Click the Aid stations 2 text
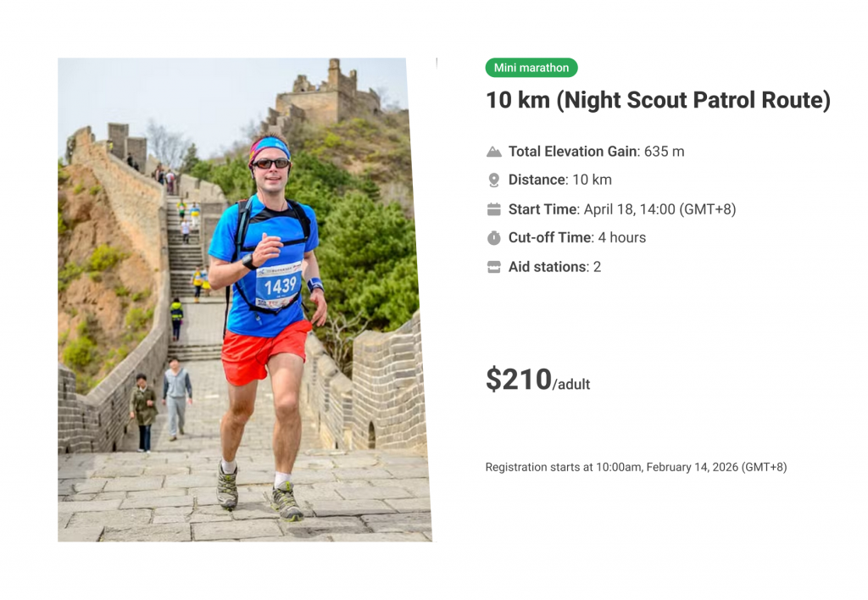This screenshot has height=600, width=868. click(554, 267)
